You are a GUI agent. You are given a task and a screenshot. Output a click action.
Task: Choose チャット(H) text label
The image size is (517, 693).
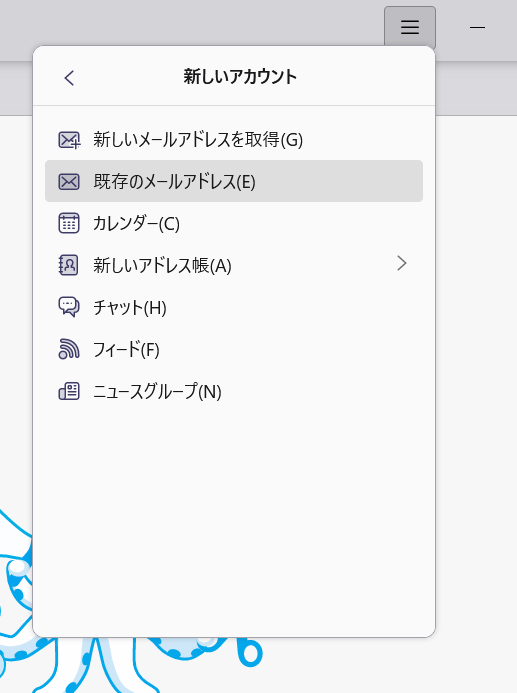[x=130, y=307]
